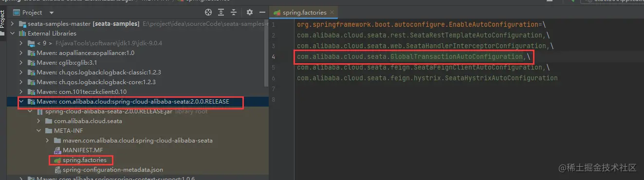
Task: Open Project panel gear options
Action: (x=250, y=12)
